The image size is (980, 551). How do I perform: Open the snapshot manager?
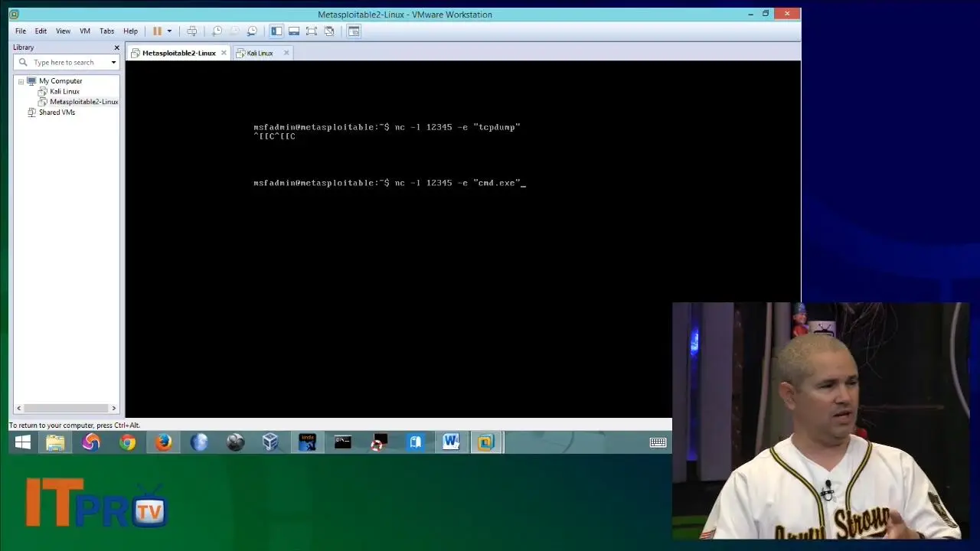[252, 31]
